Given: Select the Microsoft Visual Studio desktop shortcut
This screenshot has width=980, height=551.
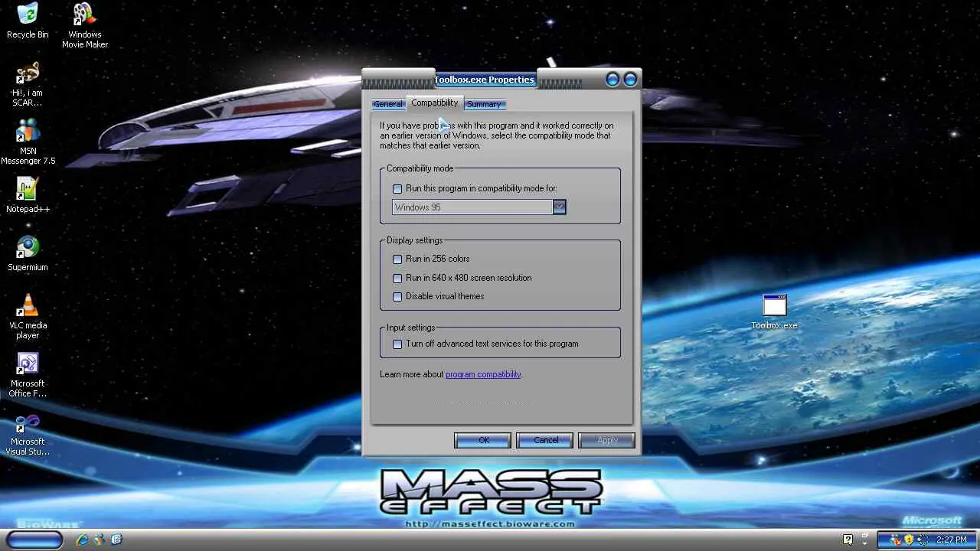Looking at the screenshot, I should [x=28, y=433].
